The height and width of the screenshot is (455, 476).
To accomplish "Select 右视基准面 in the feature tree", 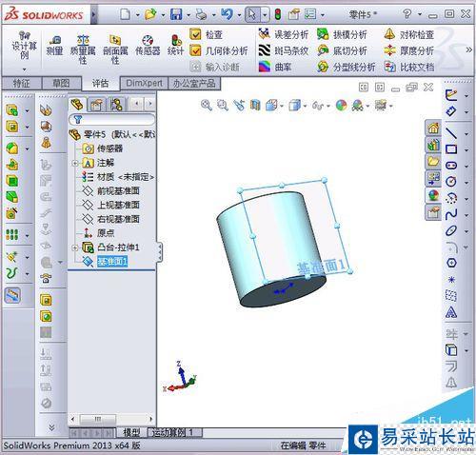I will tap(111, 219).
